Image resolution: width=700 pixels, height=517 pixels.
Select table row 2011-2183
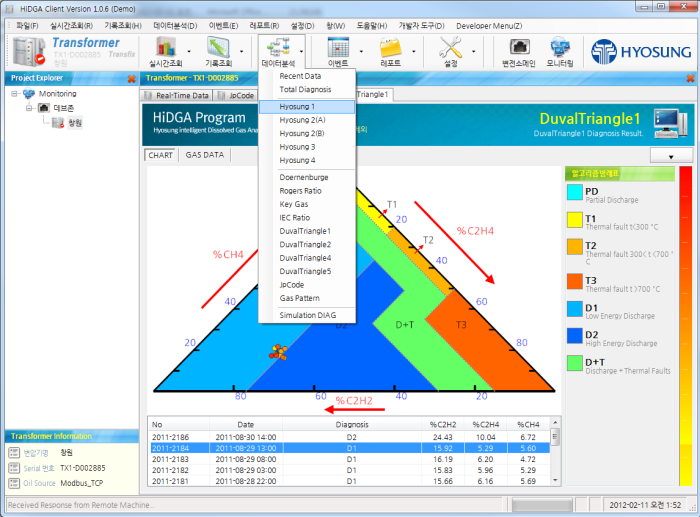pos(350,459)
